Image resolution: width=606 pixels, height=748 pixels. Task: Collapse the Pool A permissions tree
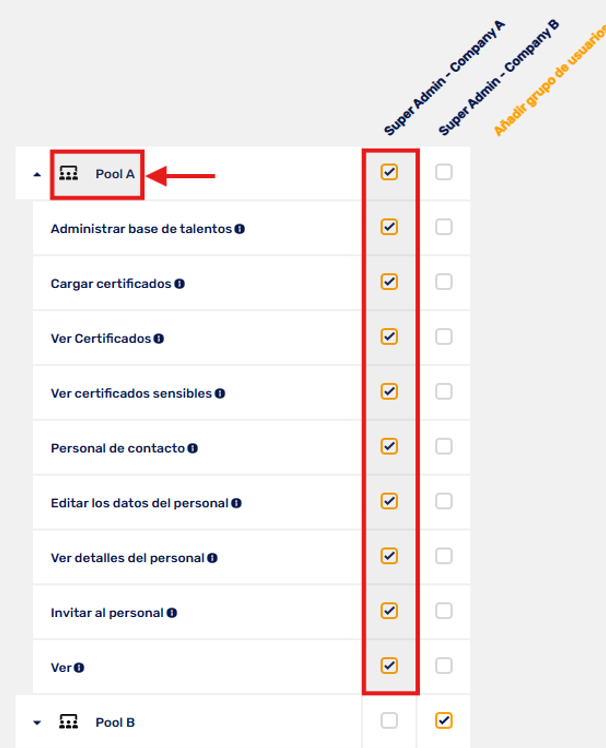[37, 175]
